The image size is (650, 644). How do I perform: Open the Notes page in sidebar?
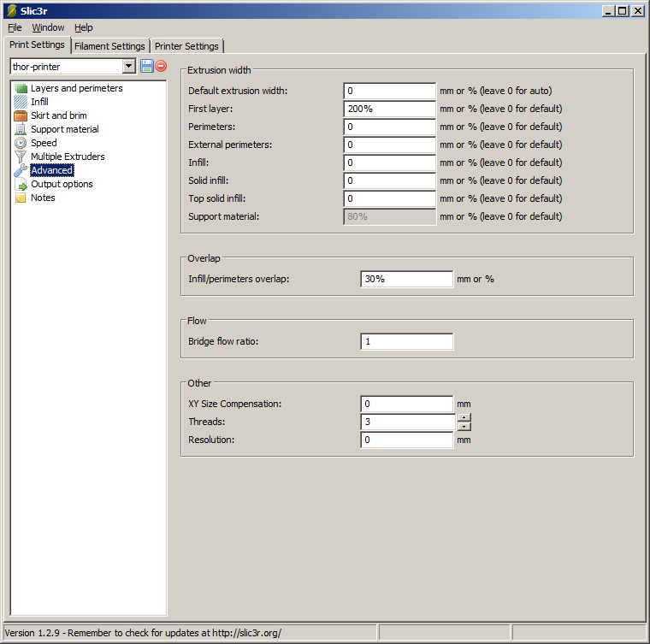tap(42, 198)
